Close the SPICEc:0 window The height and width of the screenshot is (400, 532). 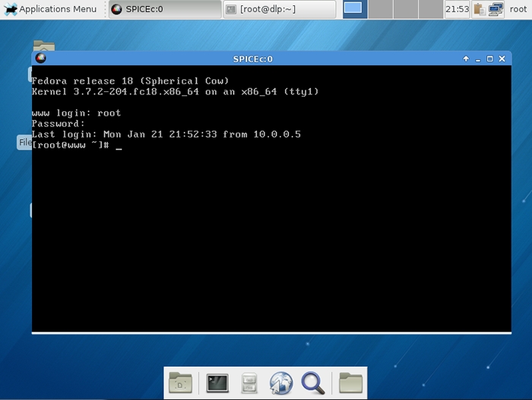click(502, 59)
